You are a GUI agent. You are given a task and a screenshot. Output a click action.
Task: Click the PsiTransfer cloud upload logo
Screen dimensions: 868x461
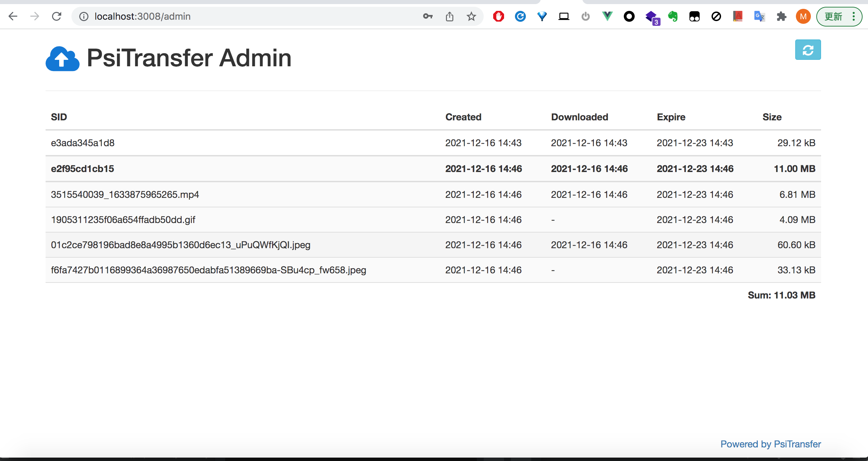tap(63, 59)
